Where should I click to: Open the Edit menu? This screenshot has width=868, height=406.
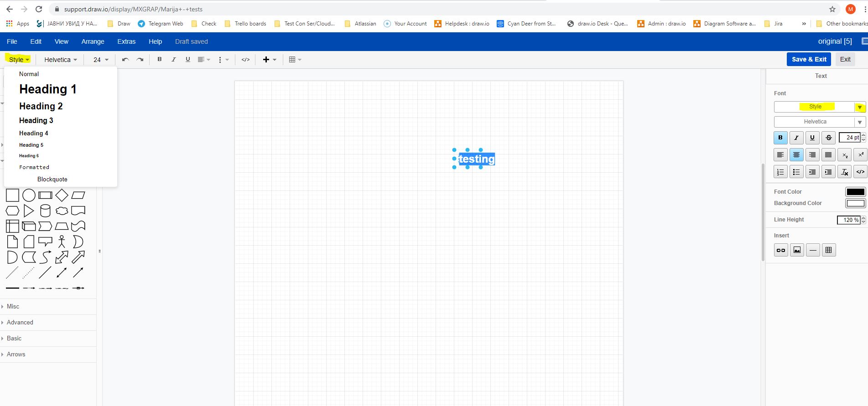(x=36, y=41)
